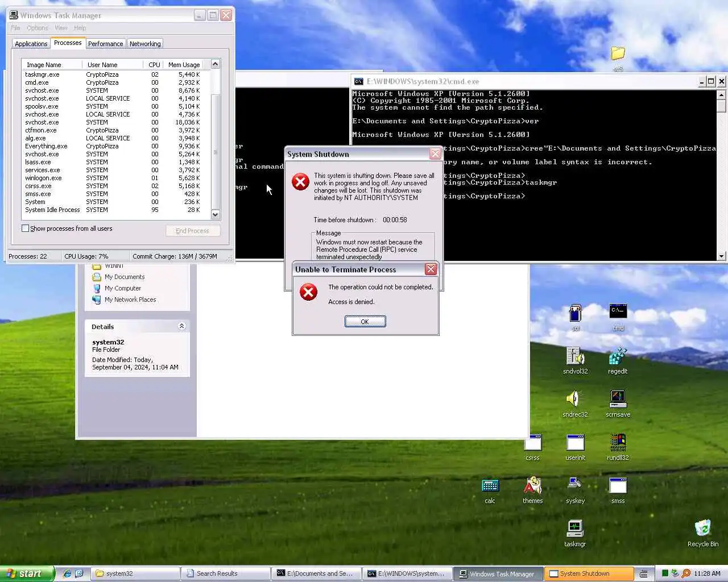
Task: Click the Start button
Action: tap(27, 573)
